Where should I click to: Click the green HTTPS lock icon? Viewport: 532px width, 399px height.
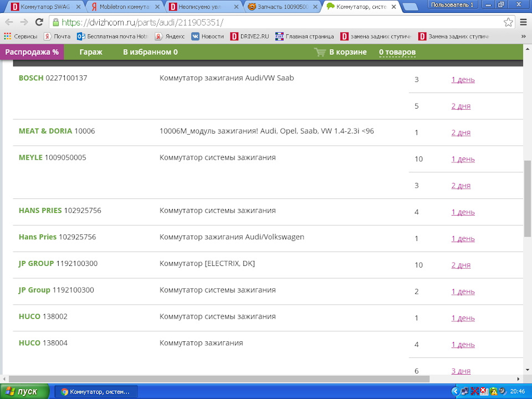(55, 22)
